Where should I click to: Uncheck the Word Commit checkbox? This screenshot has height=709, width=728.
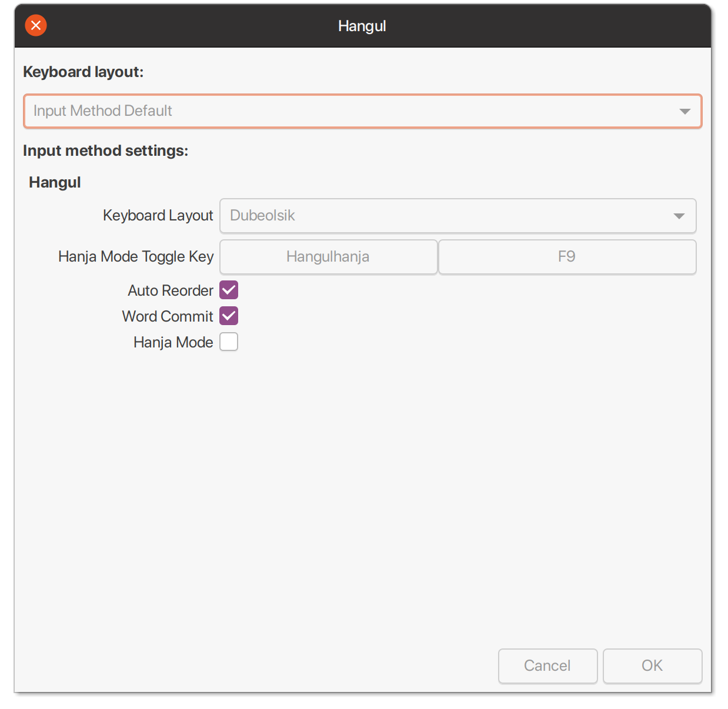click(x=229, y=316)
